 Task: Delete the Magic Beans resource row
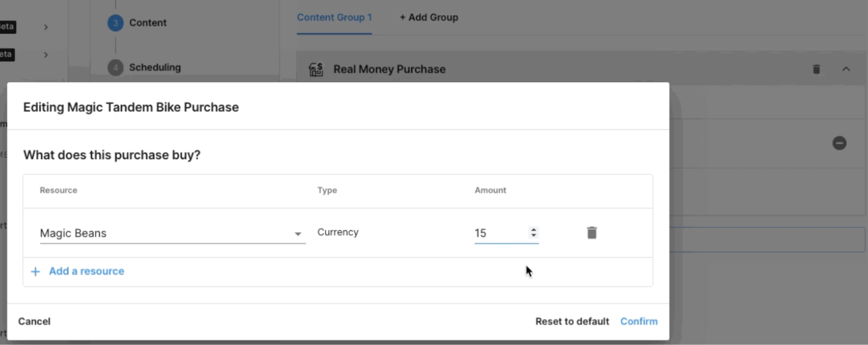pos(591,233)
